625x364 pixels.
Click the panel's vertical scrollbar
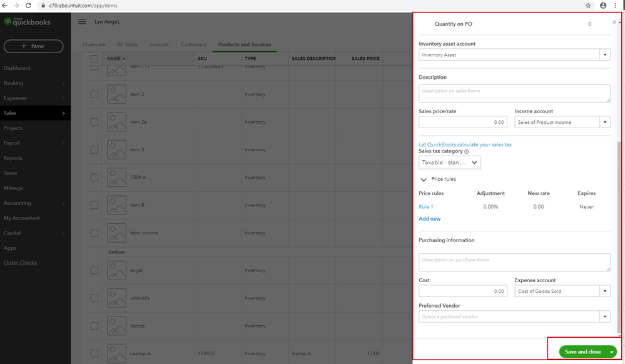tap(619, 237)
